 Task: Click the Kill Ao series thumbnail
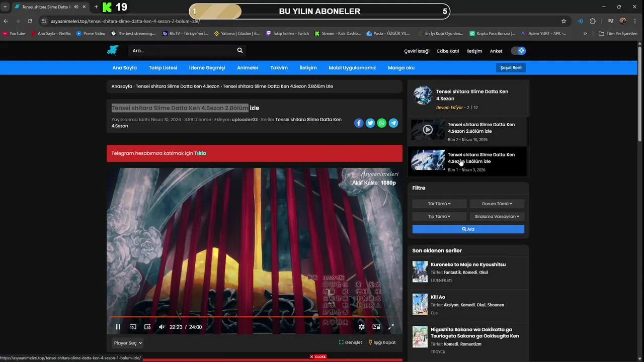(420, 304)
